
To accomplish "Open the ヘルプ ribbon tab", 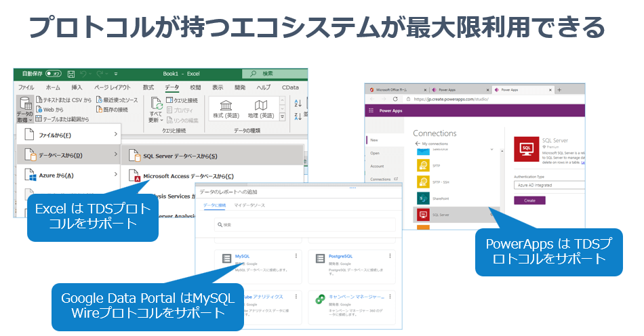I will (x=263, y=87).
